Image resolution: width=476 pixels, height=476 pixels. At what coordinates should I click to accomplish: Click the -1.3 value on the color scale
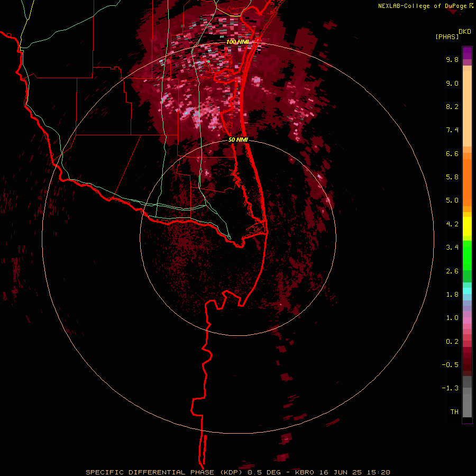click(450, 388)
